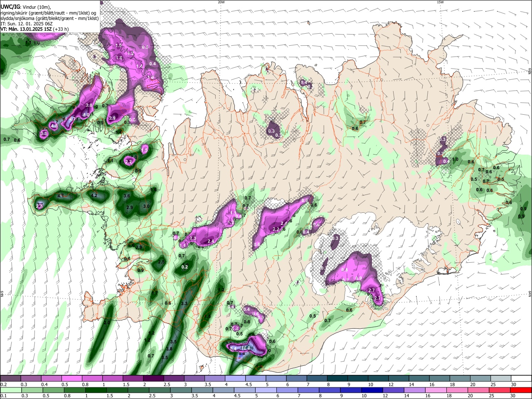Screen dimensions: 532x399
Task: Click the grey-purple 0.2 swatch in the top legend row
Action: (x=11, y=379)
